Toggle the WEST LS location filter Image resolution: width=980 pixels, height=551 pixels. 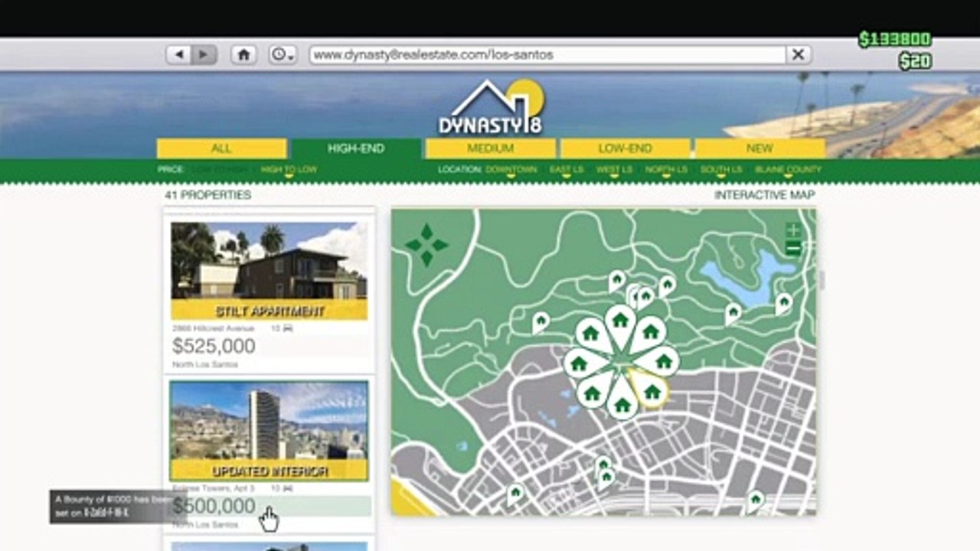tap(615, 169)
